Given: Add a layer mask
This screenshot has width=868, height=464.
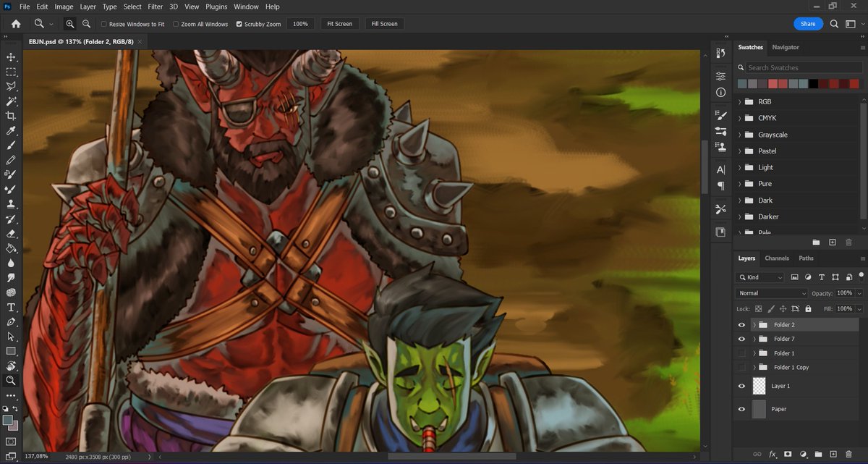Looking at the screenshot, I should (x=788, y=454).
